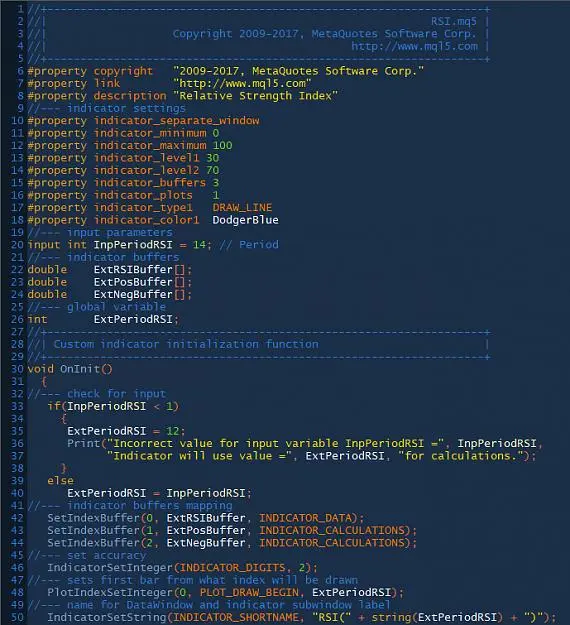Click INDICATOR_SHORTNAME on line 50
The image size is (570, 625).
tap(236, 617)
